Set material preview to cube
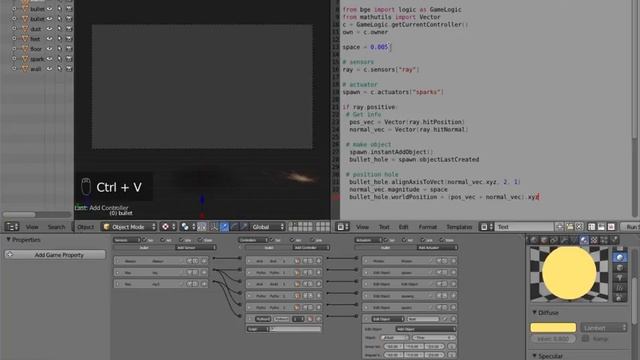 tap(620, 268)
